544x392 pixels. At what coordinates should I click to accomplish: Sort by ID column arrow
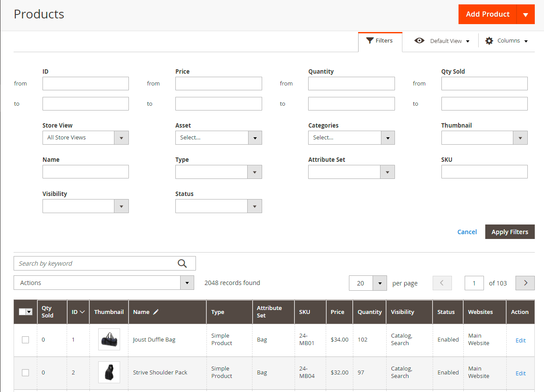click(82, 312)
